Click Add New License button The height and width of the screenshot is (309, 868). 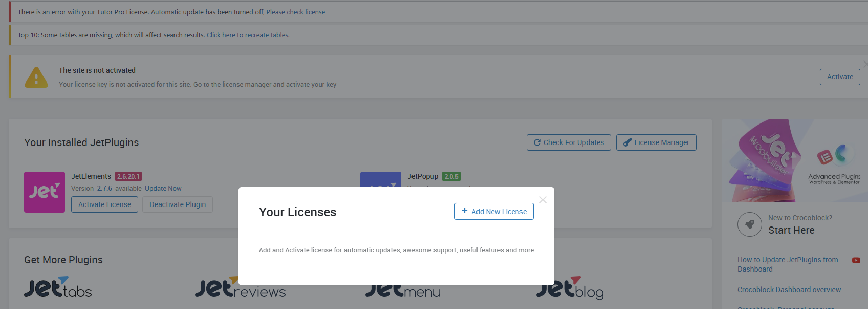[494, 212]
